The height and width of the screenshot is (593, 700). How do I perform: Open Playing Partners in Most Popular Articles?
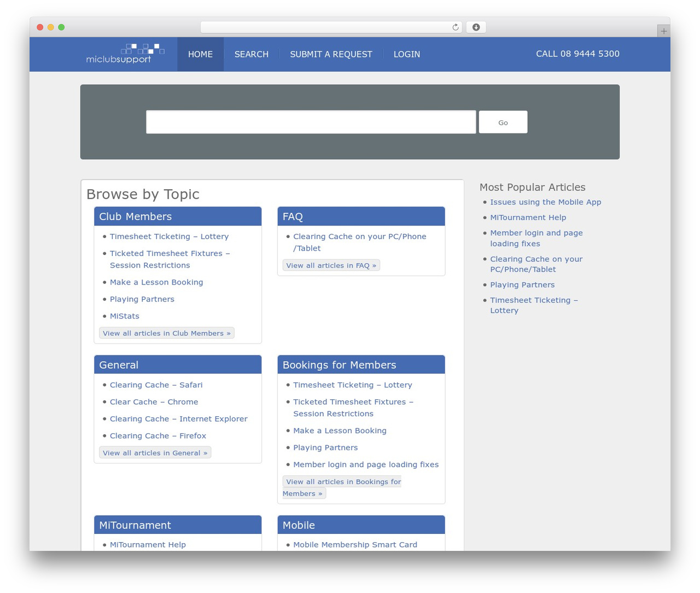tap(522, 285)
